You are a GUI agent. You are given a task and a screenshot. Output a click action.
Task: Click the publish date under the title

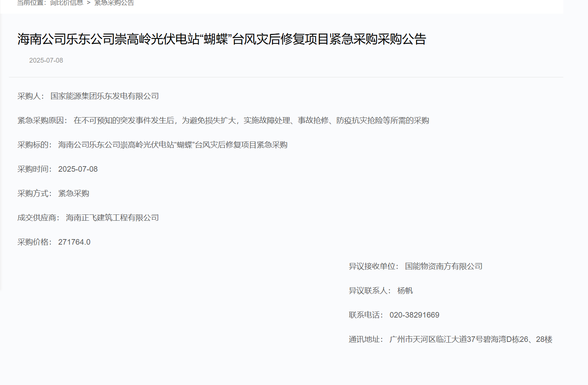click(46, 60)
